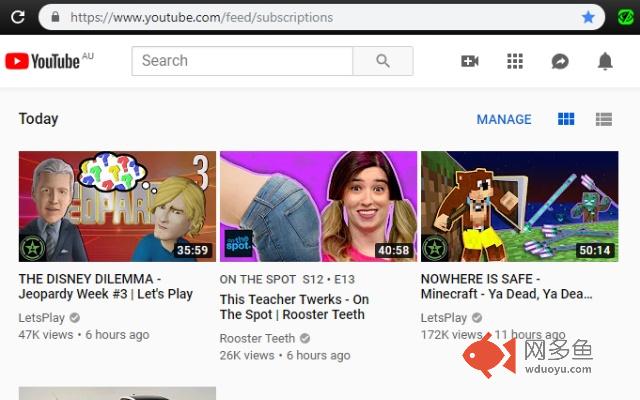
Task: Click the ON THE SPOT S12 E13 label
Action: pyautogui.click(x=287, y=279)
